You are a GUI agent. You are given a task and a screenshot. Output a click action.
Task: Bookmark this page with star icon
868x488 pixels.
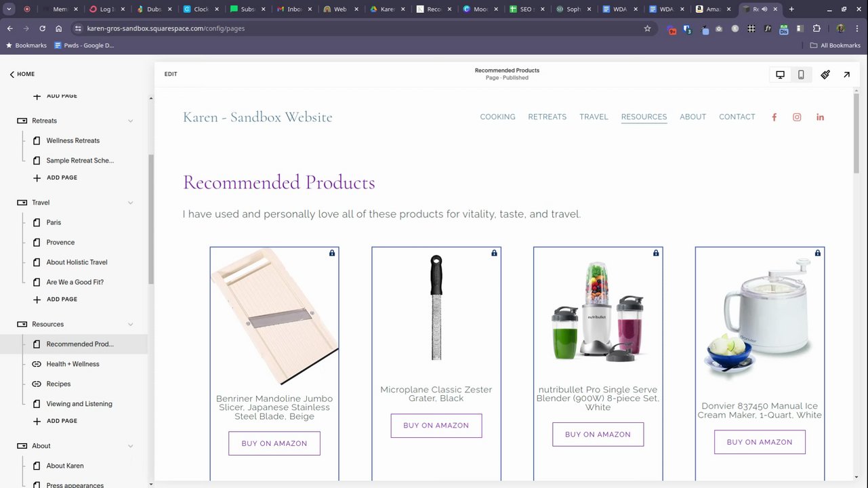click(647, 28)
